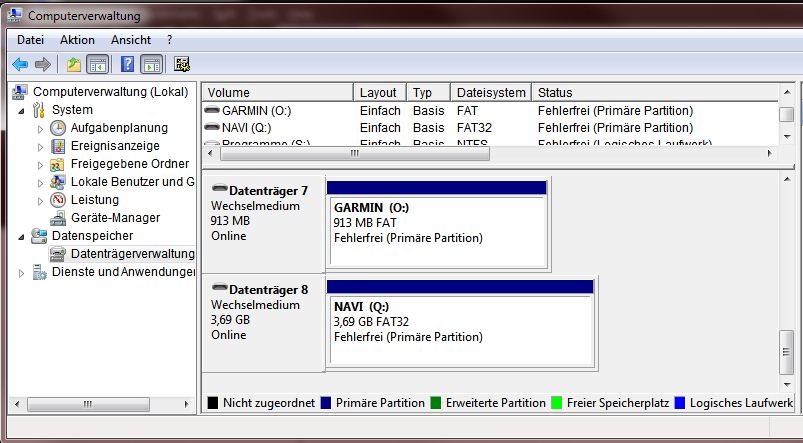Screen dimensions: 803x443
Task: Click the Nicht zugeordnet black legend swatch
Action: (213, 403)
